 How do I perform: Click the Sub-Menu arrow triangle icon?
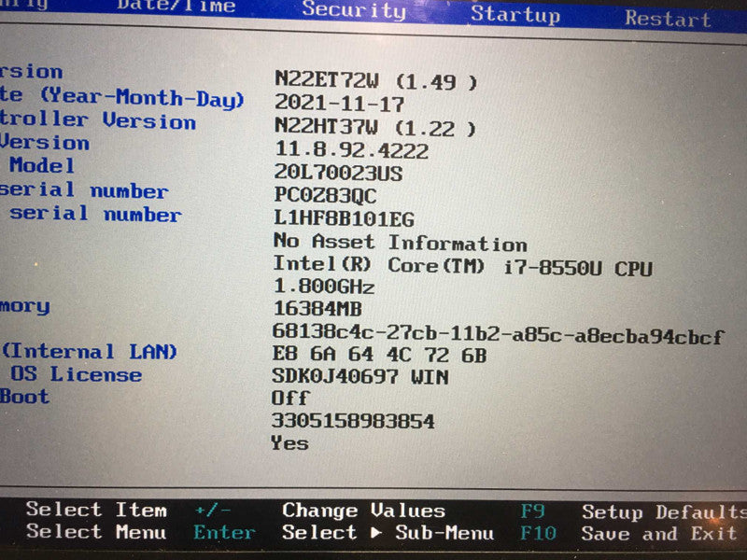[x=376, y=532]
